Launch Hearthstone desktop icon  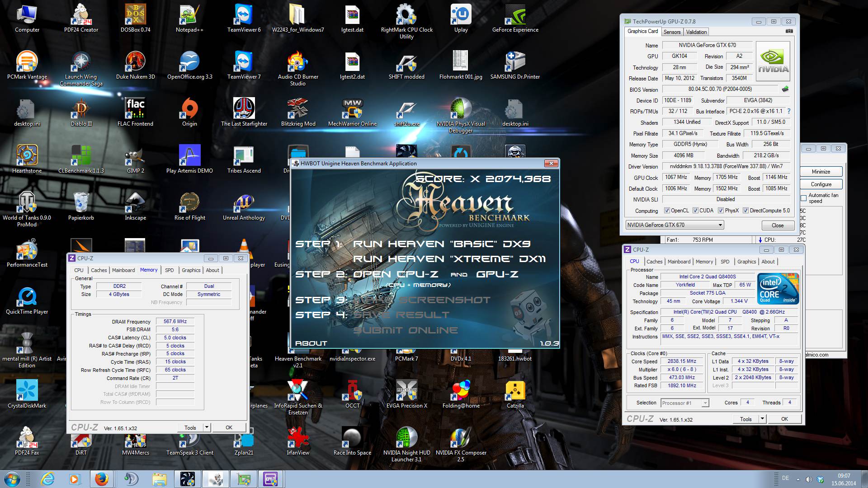pos(27,159)
